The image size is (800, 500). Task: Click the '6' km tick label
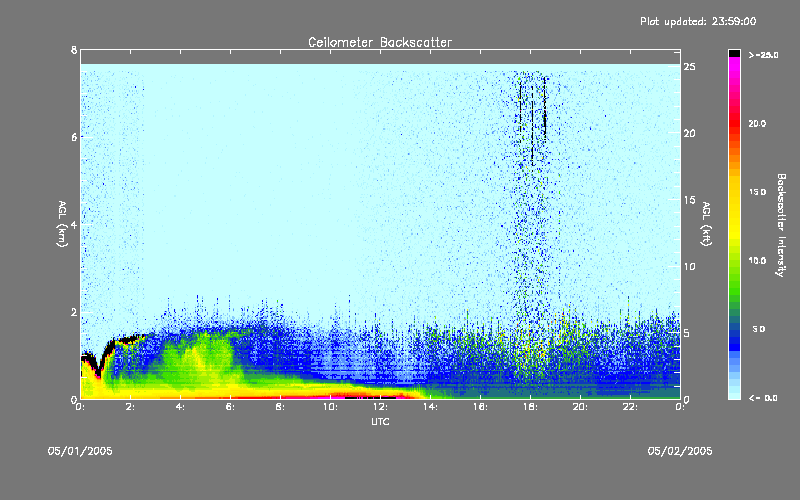[x=74, y=137]
